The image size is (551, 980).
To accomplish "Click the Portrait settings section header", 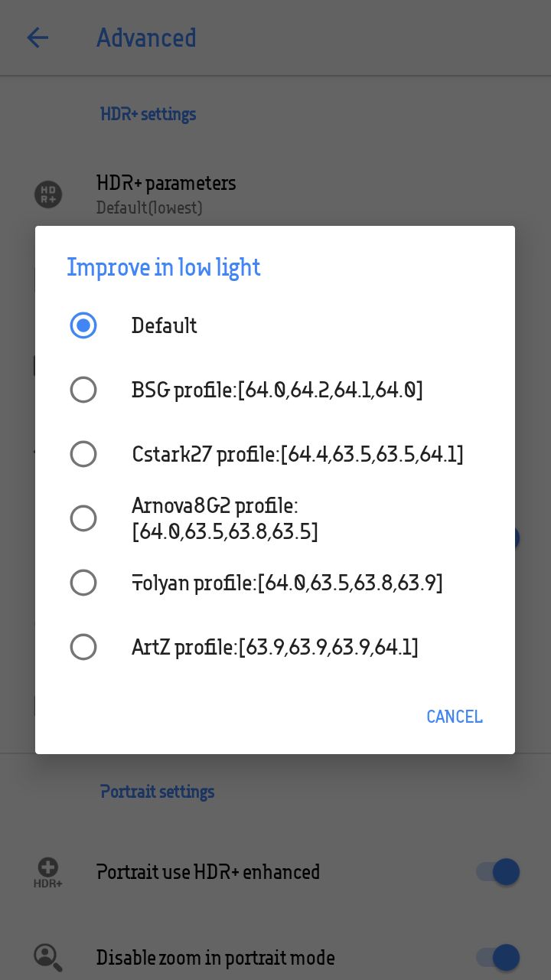I will (157, 792).
